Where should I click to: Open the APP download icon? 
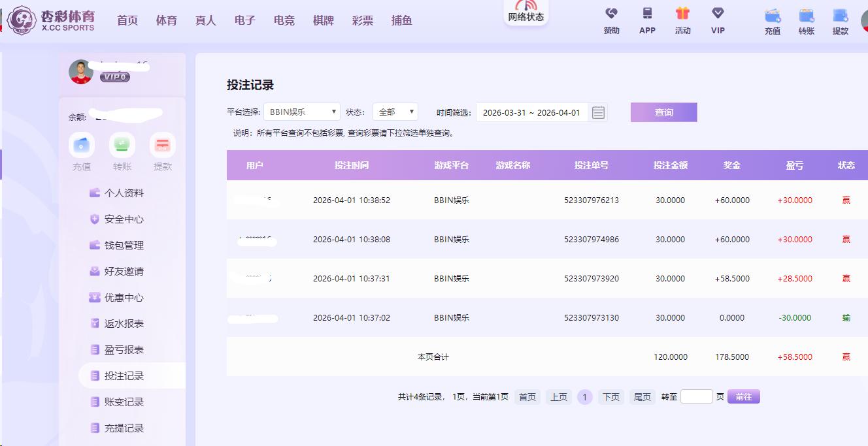(647, 14)
